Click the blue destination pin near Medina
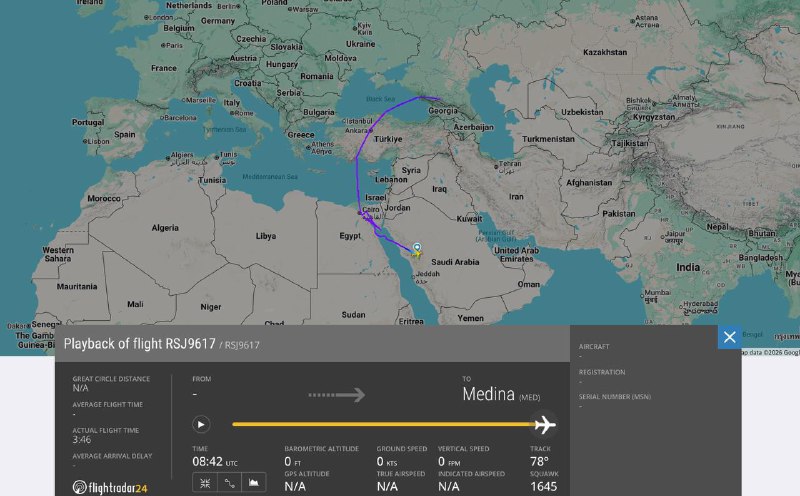 pos(417,245)
